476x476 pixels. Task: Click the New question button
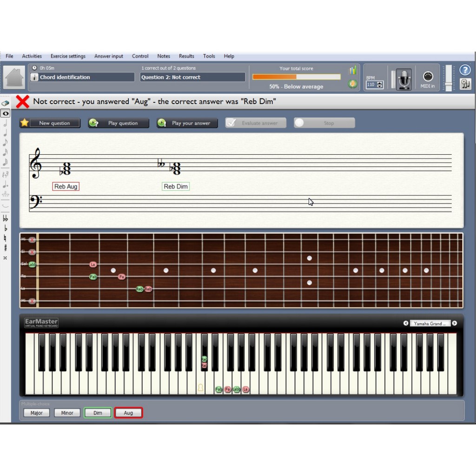point(50,123)
